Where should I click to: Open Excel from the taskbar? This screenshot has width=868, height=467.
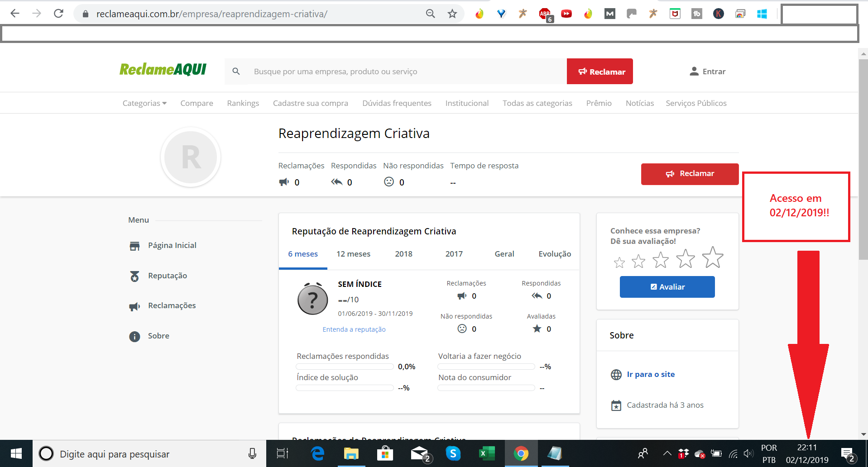487,453
